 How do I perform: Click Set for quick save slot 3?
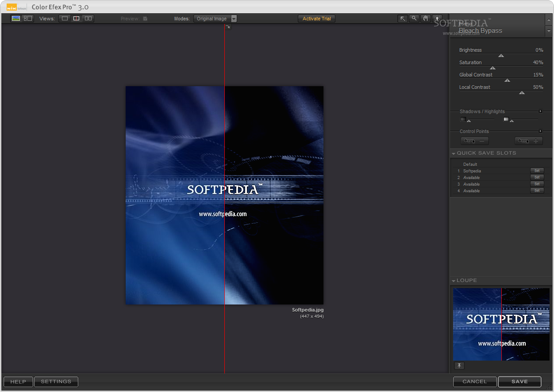coord(537,184)
